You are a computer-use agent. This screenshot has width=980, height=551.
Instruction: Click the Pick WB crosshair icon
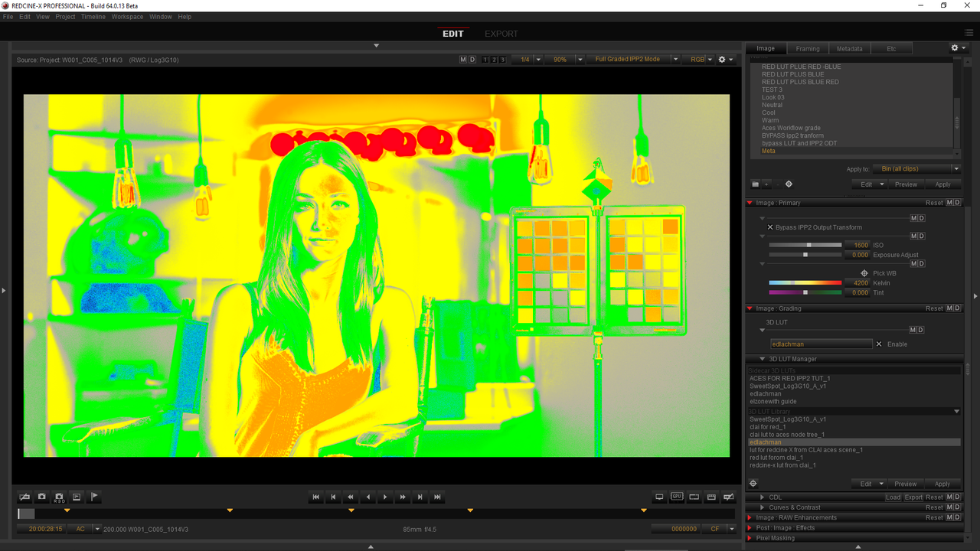click(x=864, y=273)
